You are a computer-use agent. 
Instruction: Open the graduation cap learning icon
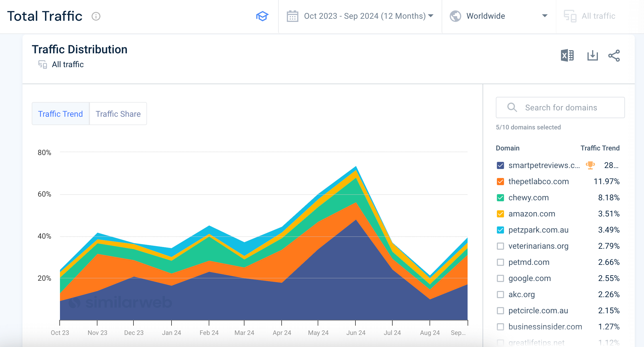262,16
